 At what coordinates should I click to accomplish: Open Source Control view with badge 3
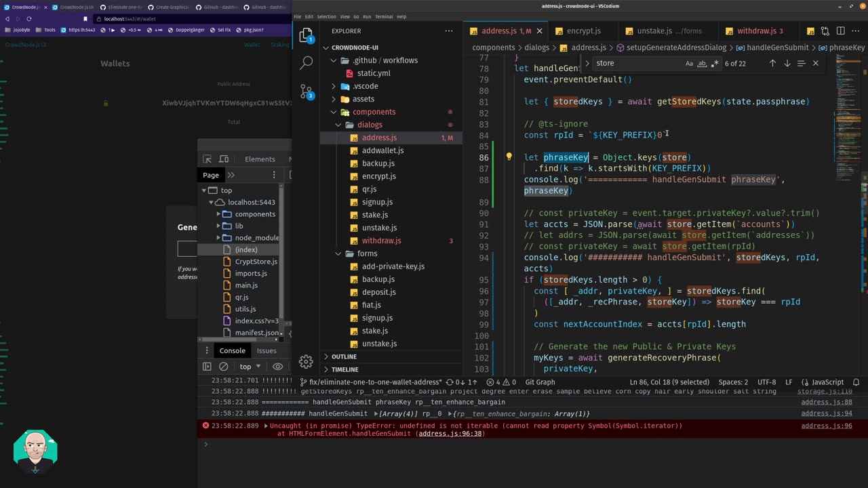(306, 91)
